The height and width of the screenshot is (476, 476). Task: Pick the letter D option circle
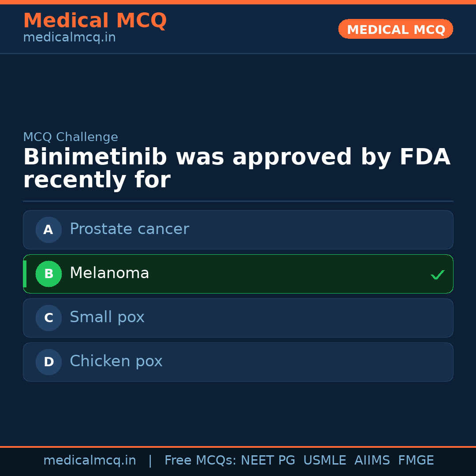click(x=48, y=362)
